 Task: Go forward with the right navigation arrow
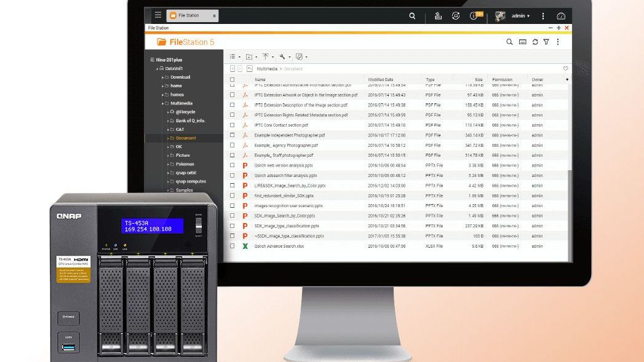pos(240,69)
